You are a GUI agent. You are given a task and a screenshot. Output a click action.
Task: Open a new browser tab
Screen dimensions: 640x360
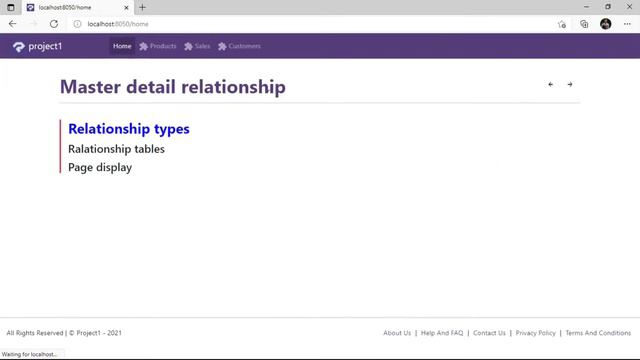(x=142, y=7)
